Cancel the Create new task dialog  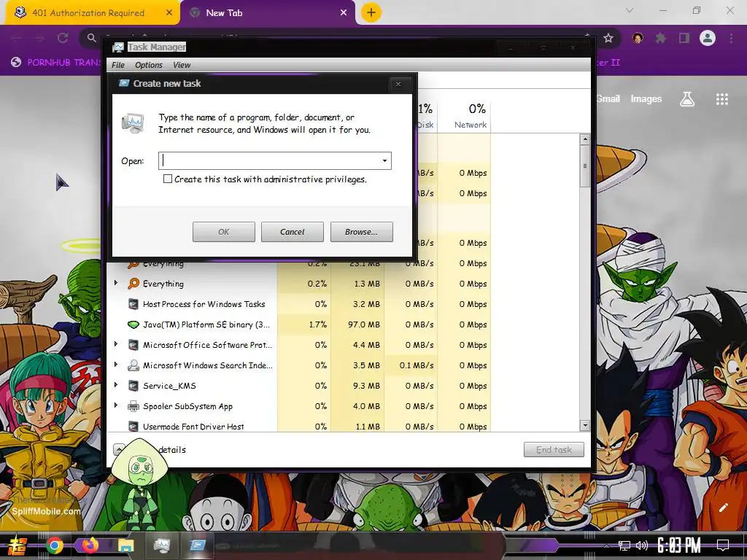pos(292,232)
